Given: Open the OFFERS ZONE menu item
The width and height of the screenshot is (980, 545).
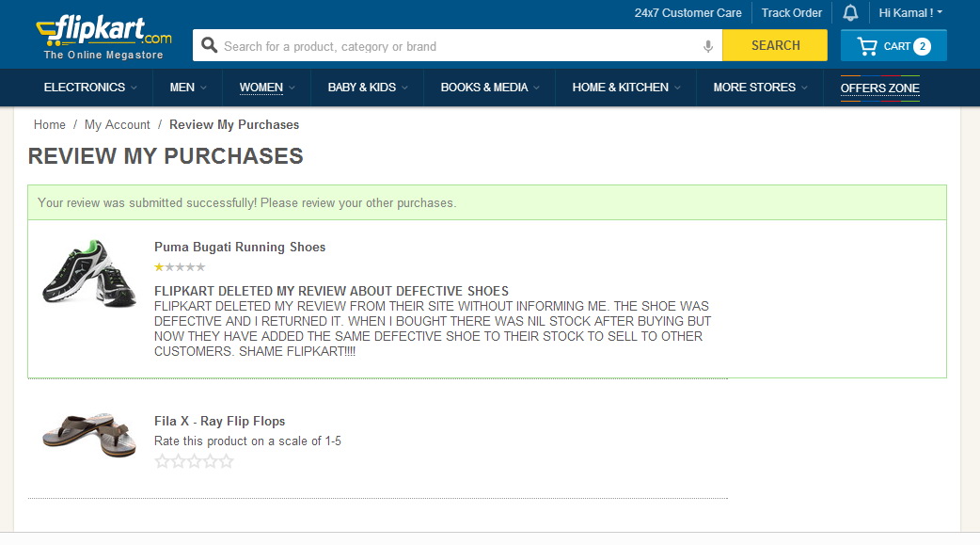Looking at the screenshot, I should (880, 88).
